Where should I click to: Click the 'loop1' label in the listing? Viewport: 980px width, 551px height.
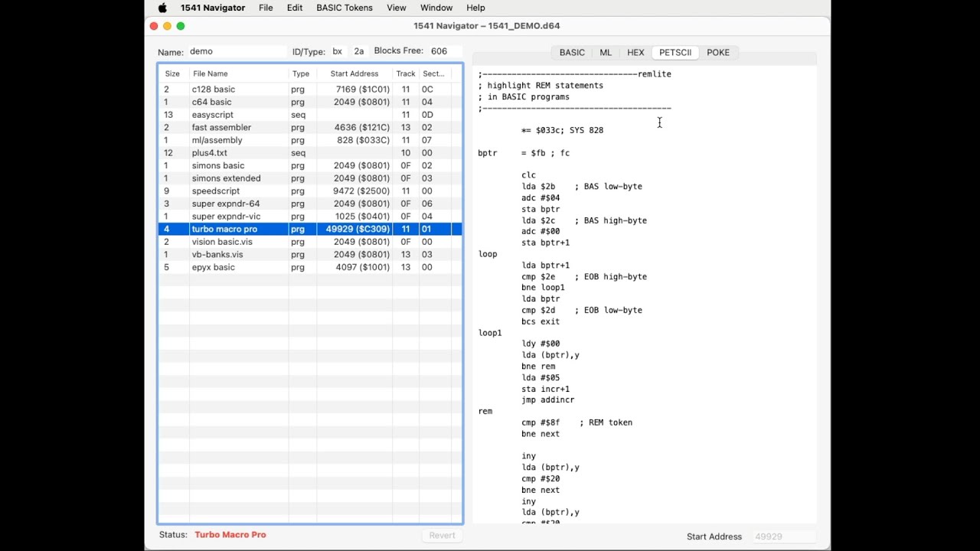490,333
